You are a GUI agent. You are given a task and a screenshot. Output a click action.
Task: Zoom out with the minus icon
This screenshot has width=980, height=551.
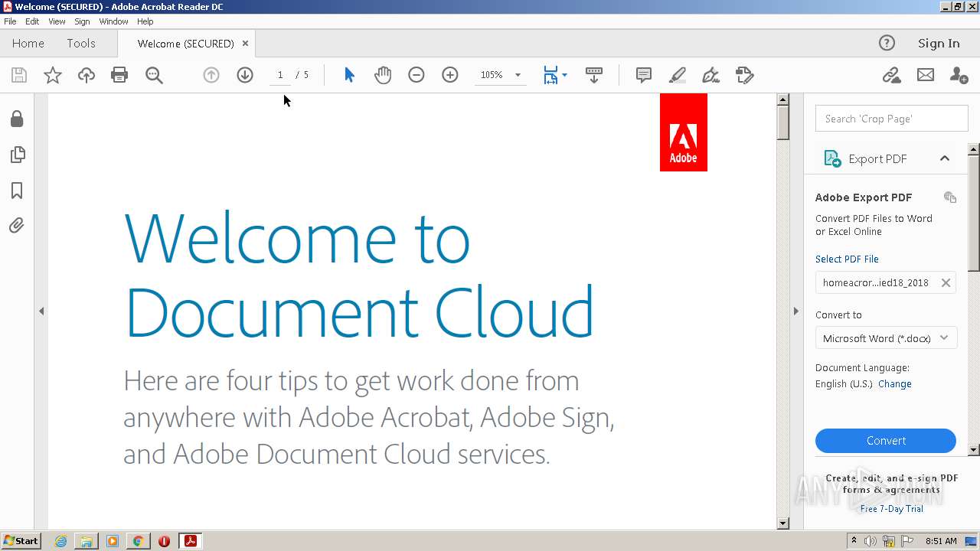click(416, 75)
